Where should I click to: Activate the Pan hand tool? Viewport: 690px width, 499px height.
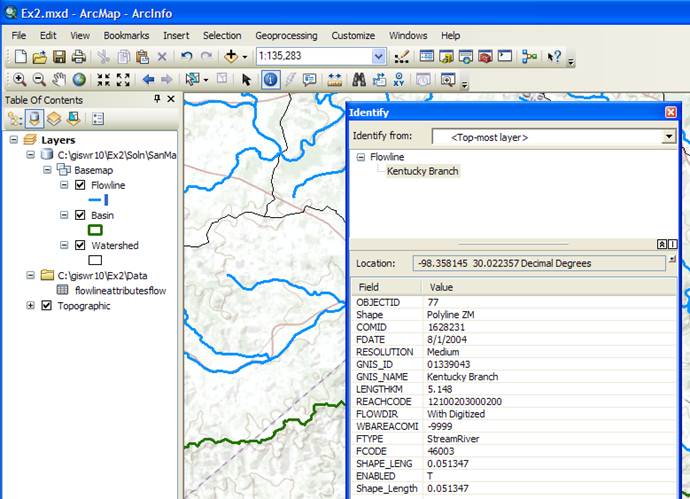59,79
